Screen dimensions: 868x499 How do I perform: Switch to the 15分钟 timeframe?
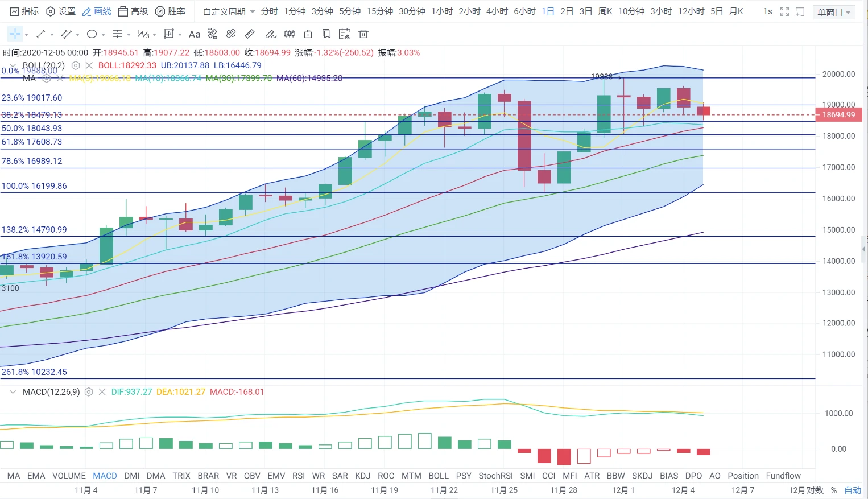pyautogui.click(x=380, y=11)
